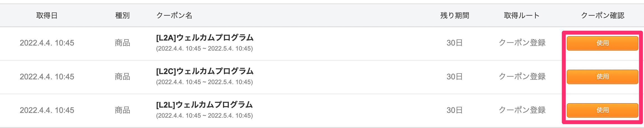This screenshot has width=644, height=128.
Task: Open the [L2L]ウェルカムプログラム coupon name
Action: coord(204,105)
